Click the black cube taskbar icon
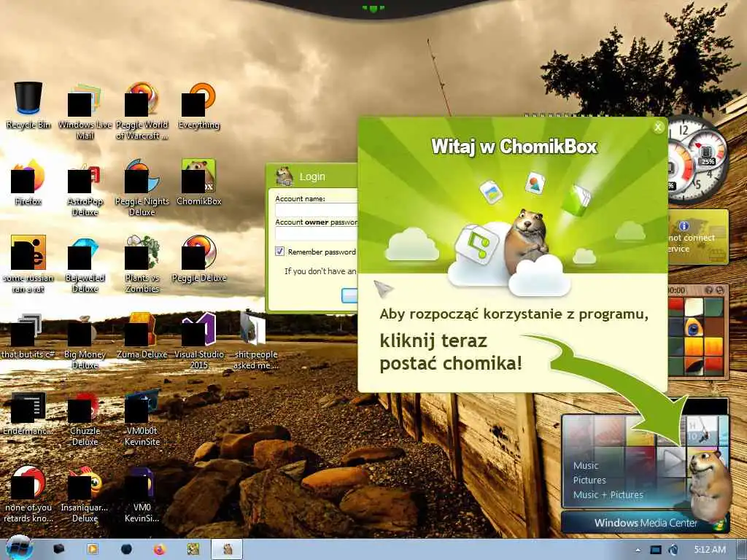 (x=58, y=549)
